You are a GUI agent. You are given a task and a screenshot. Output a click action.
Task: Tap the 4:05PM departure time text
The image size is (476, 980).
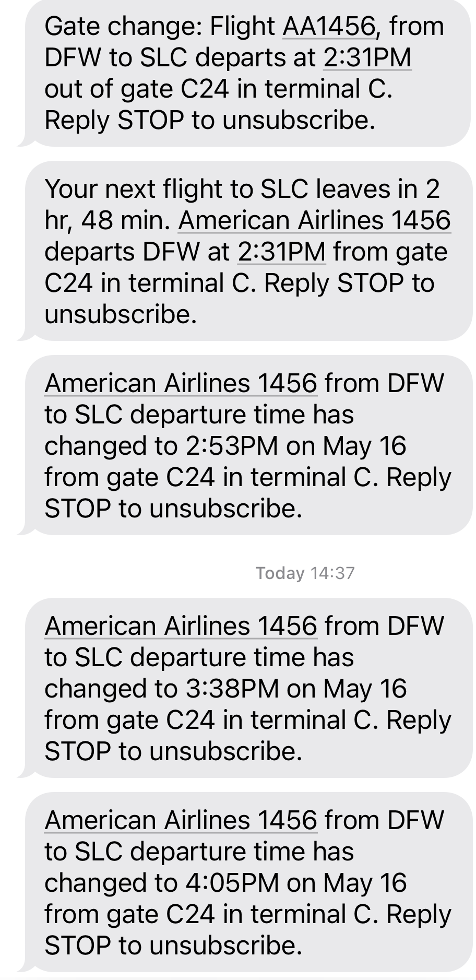pyautogui.click(x=231, y=882)
